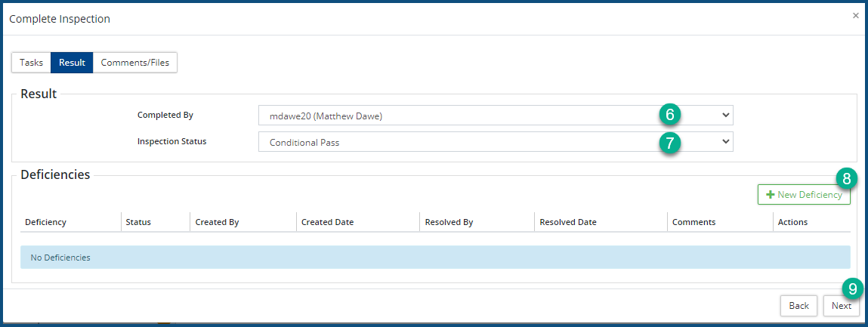Select the Result tab
The image size is (868, 327).
pos(72,63)
